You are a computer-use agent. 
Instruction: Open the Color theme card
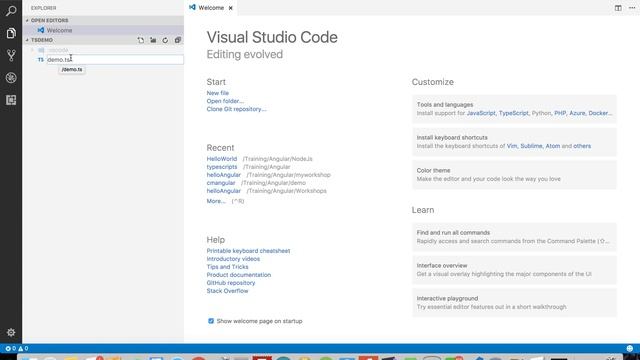tap(514, 175)
